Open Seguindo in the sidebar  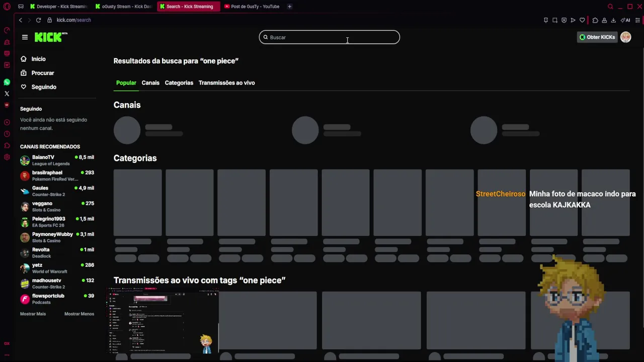(38, 87)
